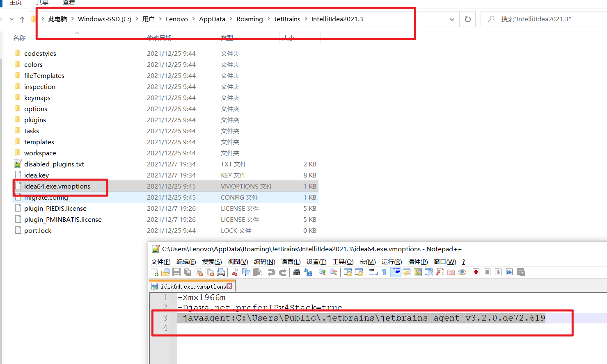This screenshot has height=364, width=607.
Task: Open the Function List panel icon
Action: coord(440,272)
